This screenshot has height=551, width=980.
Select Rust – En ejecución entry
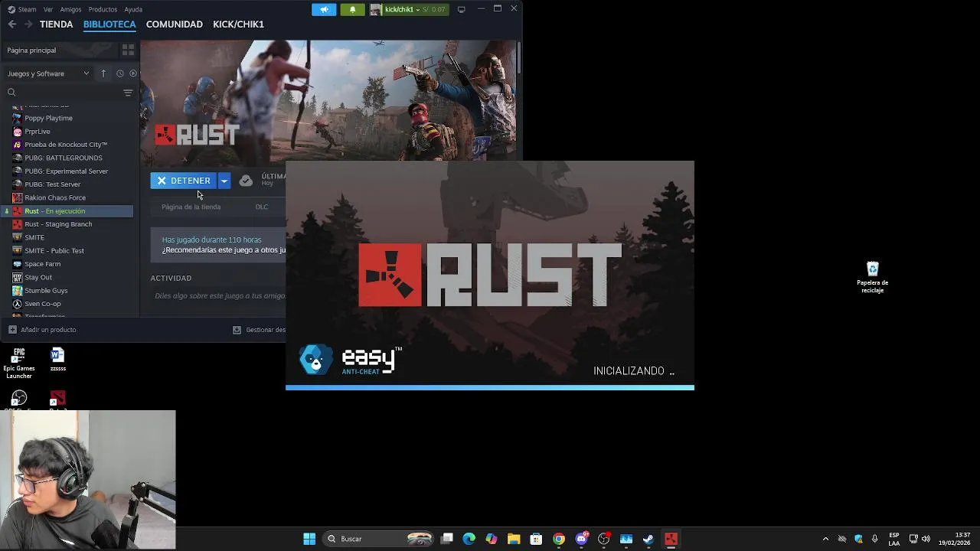pyautogui.click(x=67, y=211)
